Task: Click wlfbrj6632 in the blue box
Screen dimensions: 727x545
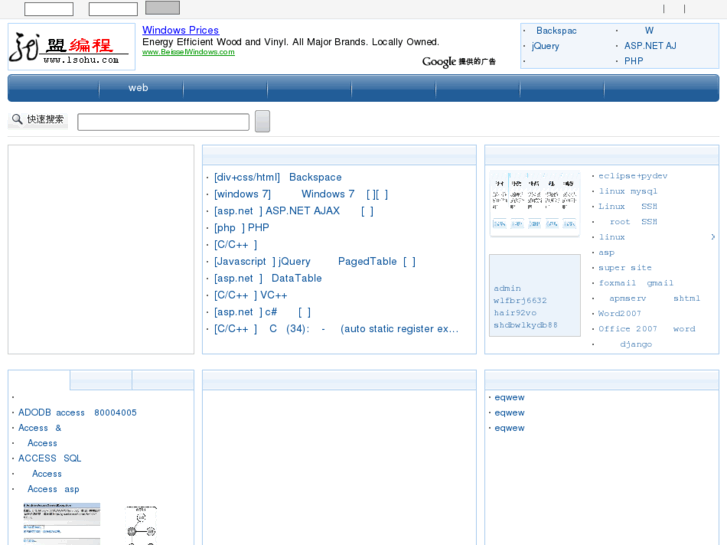Action: (520, 301)
